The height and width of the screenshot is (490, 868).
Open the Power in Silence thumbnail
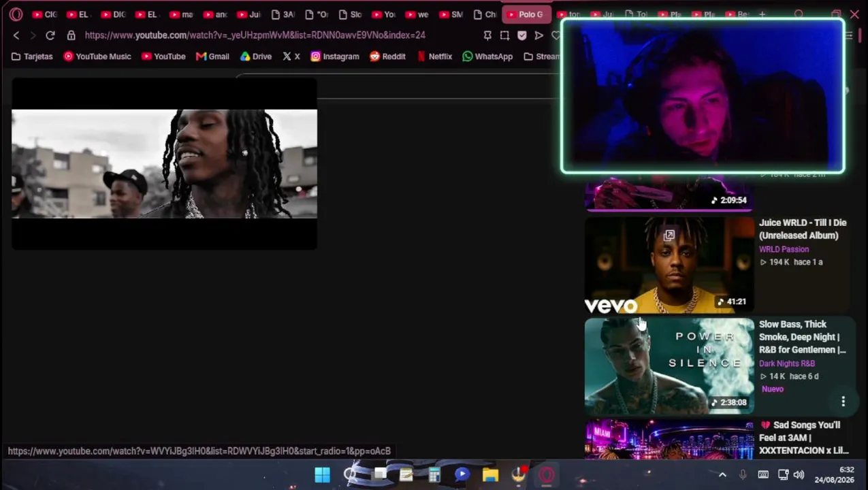[x=669, y=366]
